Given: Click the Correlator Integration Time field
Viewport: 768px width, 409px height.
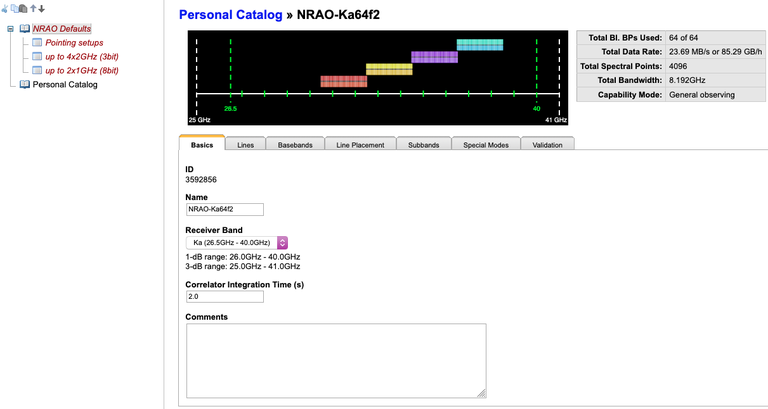Looking at the screenshot, I should (x=224, y=296).
